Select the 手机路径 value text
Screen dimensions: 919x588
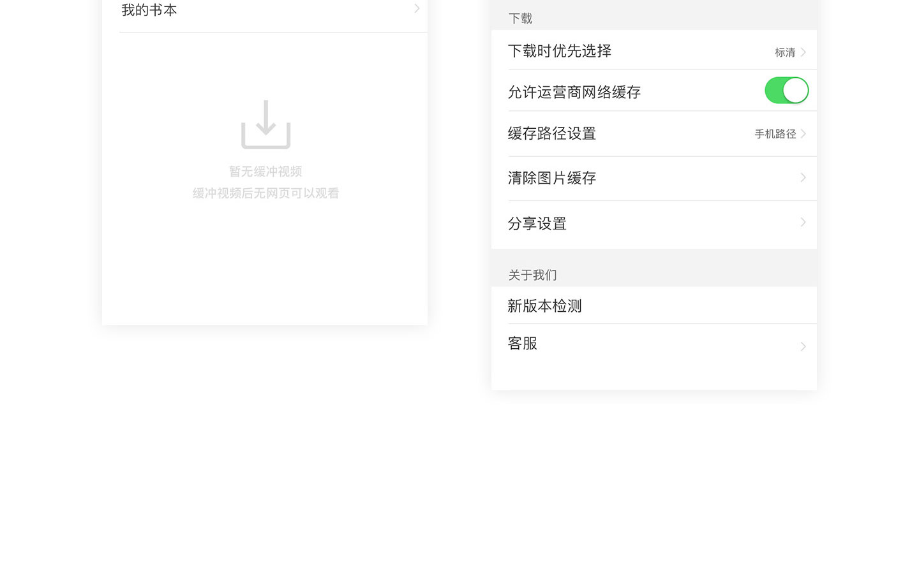click(x=775, y=134)
